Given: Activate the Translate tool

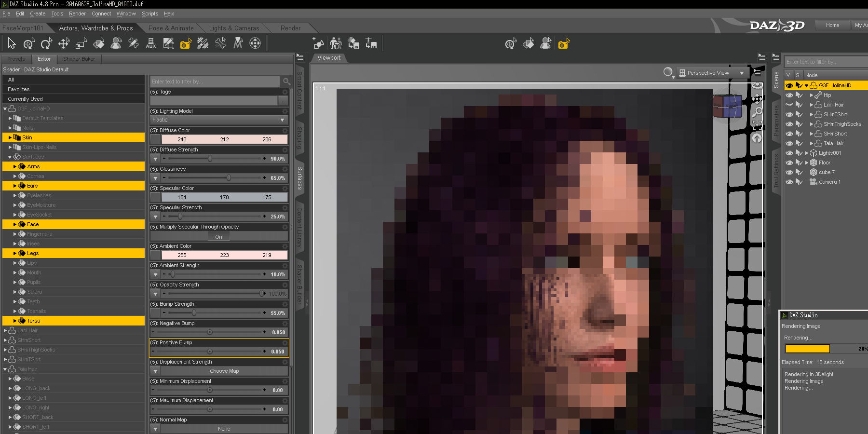Looking at the screenshot, I should (64, 44).
